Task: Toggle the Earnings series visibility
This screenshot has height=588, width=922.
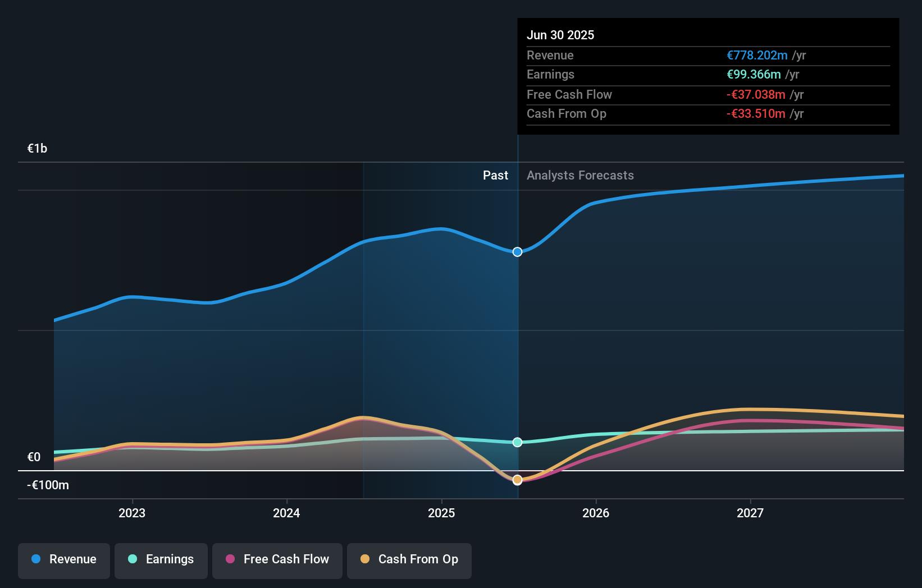Action: 161,560
